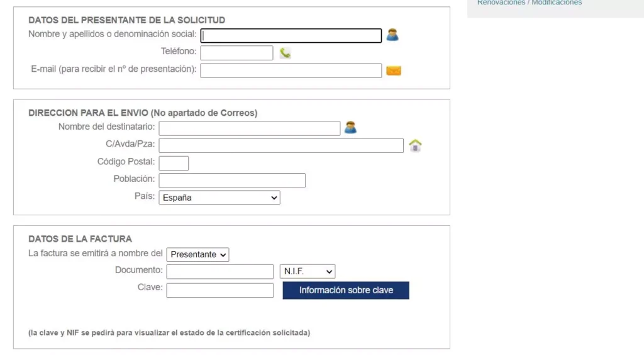Click the orange envelope icon beside E-mail
This screenshot has height=355, width=644.
click(x=394, y=70)
